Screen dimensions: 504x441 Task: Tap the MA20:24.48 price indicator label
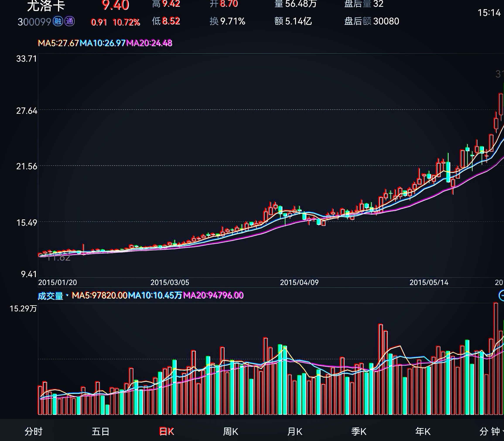click(x=149, y=43)
